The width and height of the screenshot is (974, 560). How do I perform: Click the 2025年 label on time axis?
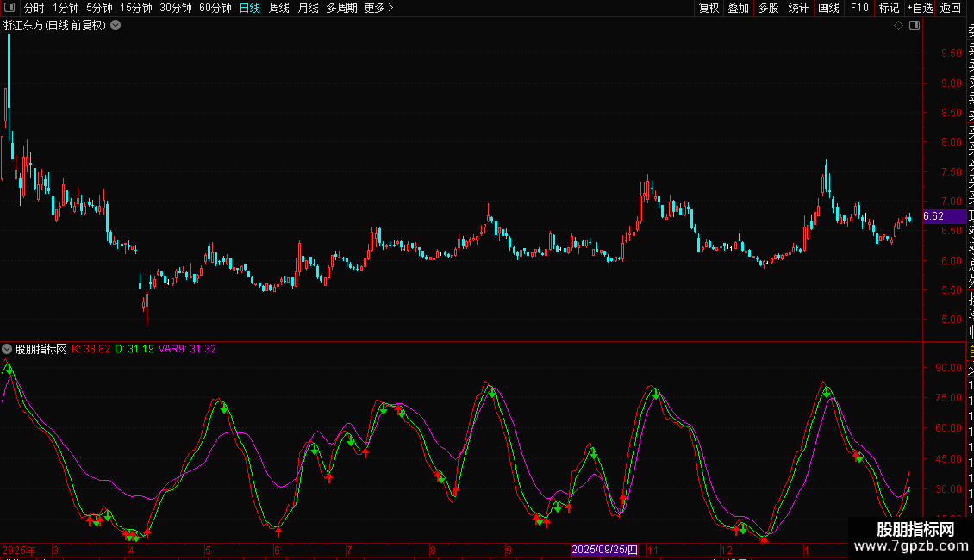tap(19, 550)
